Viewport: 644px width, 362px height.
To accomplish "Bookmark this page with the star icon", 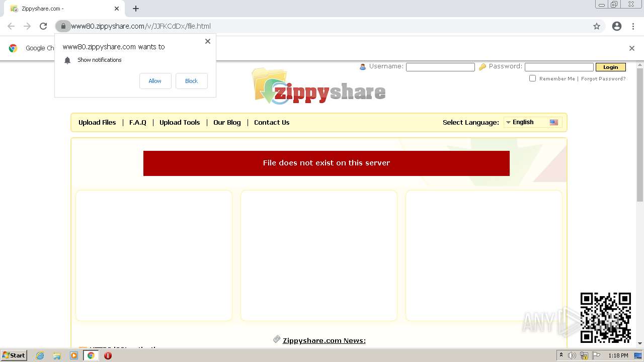I will 597,26.
